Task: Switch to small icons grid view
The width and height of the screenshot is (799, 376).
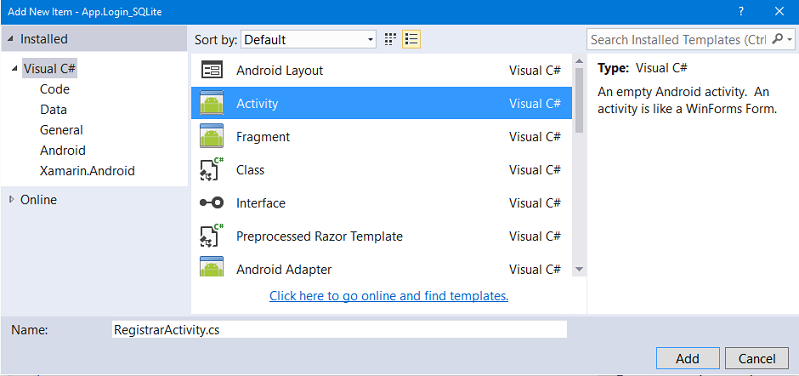Action: [x=390, y=39]
